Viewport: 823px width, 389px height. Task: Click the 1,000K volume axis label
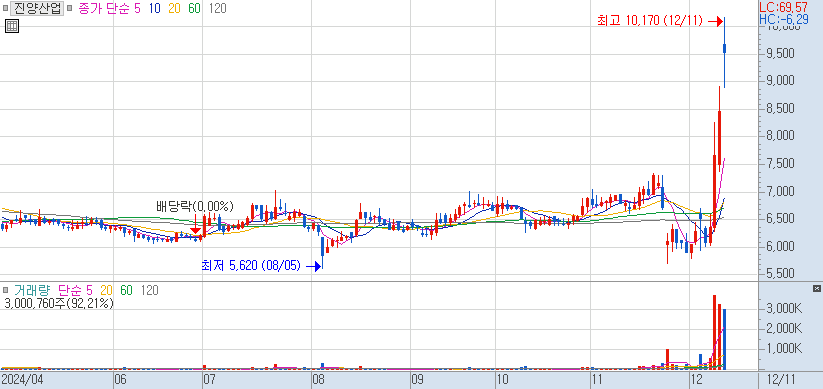click(783, 349)
